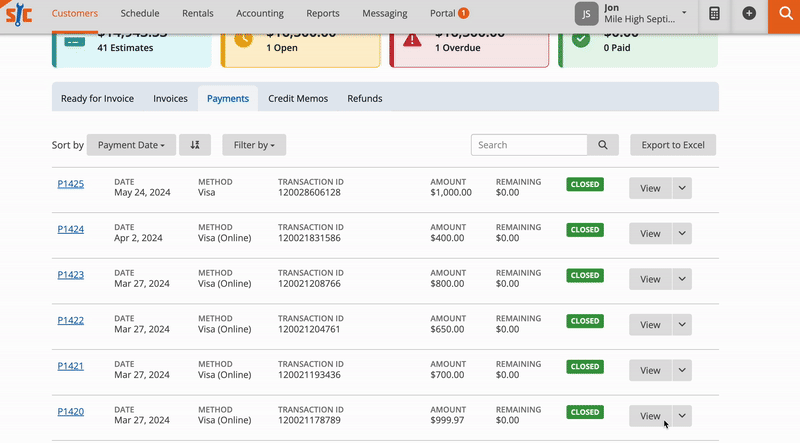Open the Filter by dropdown
This screenshot has width=800, height=443.
click(x=254, y=145)
